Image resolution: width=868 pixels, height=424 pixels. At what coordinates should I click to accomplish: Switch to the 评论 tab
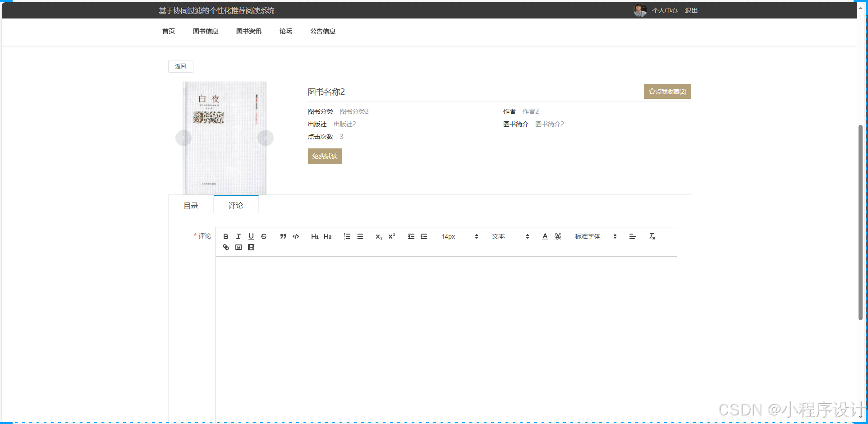[x=236, y=206]
